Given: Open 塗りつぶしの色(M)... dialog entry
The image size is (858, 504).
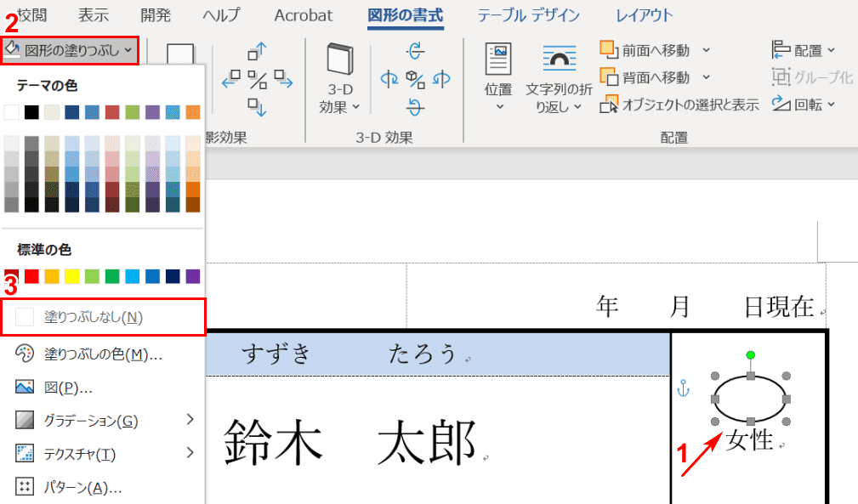Looking at the screenshot, I should coord(102,354).
